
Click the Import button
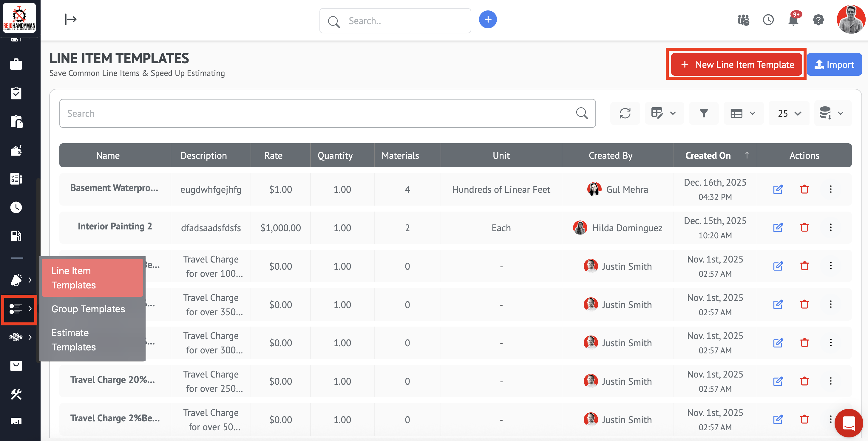point(834,65)
